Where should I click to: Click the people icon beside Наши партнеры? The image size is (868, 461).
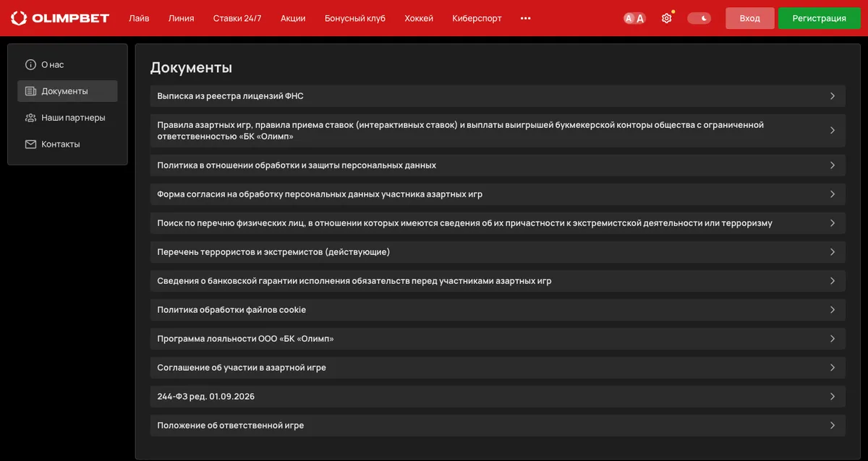[x=30, y=118]
